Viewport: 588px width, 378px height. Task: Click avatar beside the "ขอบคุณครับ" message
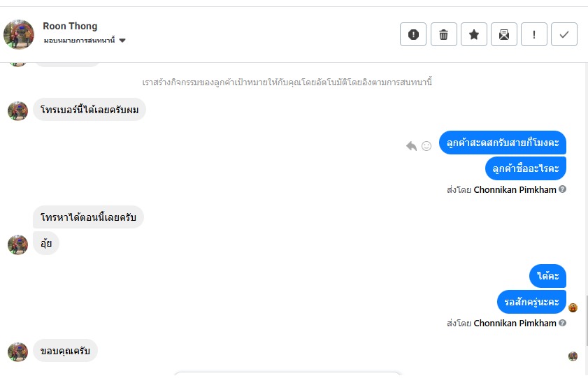[x=17, y=351]
